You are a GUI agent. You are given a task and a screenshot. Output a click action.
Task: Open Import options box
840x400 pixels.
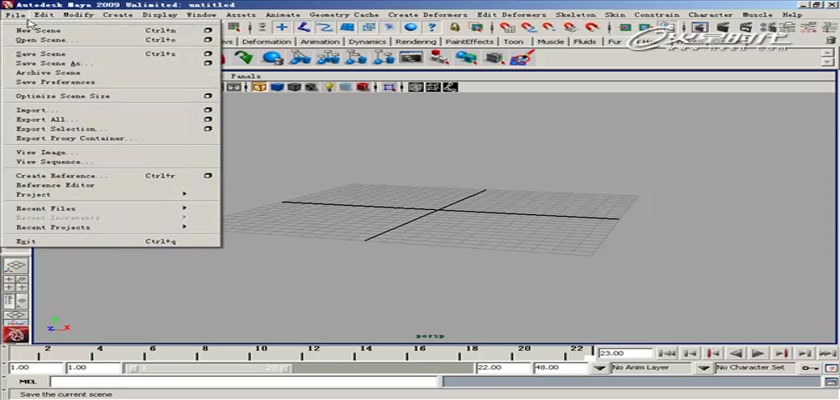[208, 110]
